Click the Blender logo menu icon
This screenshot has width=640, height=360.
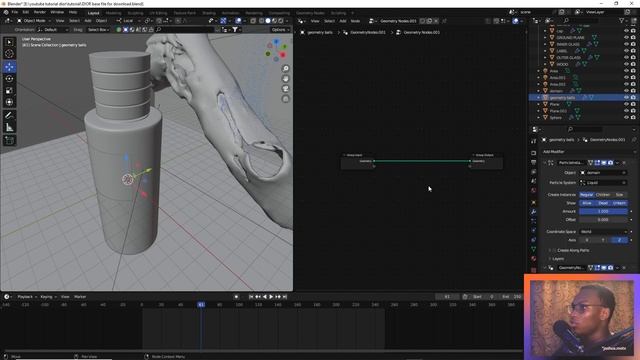coord(6,12)
